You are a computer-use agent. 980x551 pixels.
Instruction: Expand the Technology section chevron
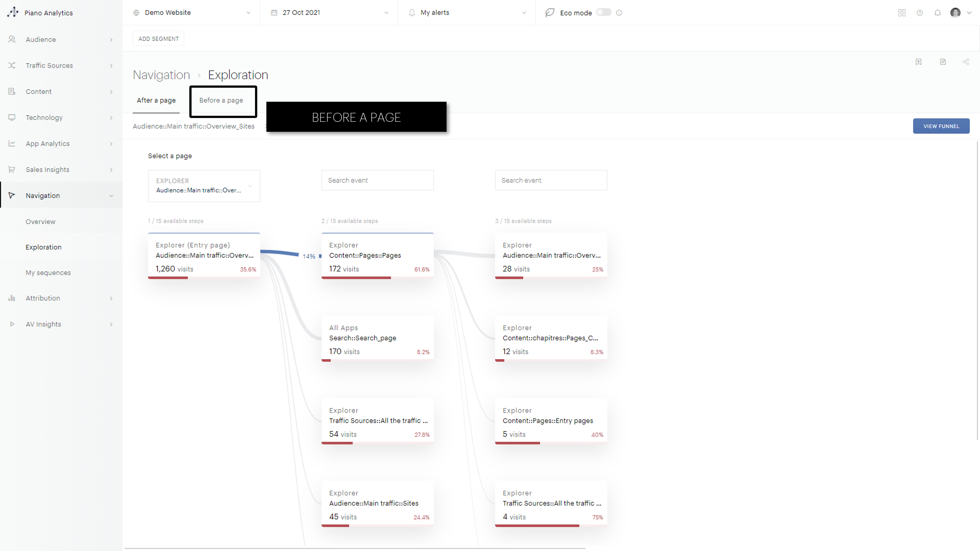click(x=111, y=118)
